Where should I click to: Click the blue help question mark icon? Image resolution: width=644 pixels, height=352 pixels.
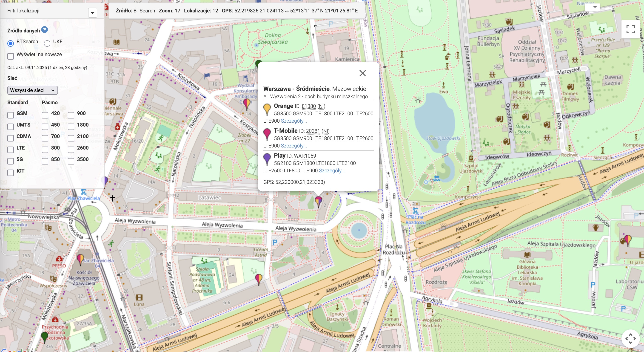(x=45, y=30)
